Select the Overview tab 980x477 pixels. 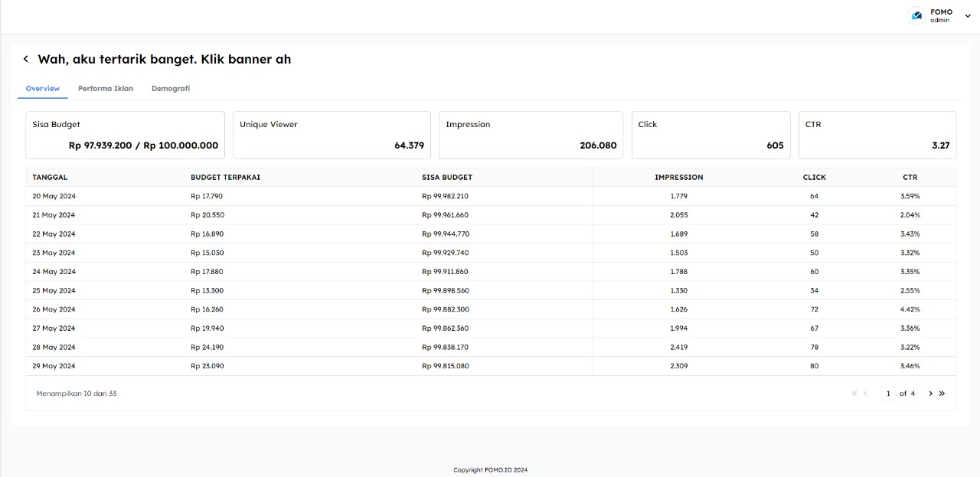click(x=43, y=89)
